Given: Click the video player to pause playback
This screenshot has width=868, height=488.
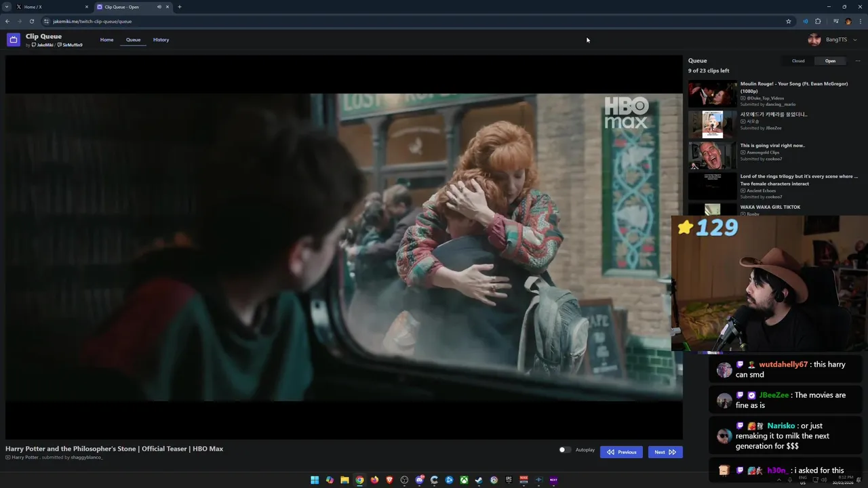Looking at the screenshot, I should click(x=344, y=247).
